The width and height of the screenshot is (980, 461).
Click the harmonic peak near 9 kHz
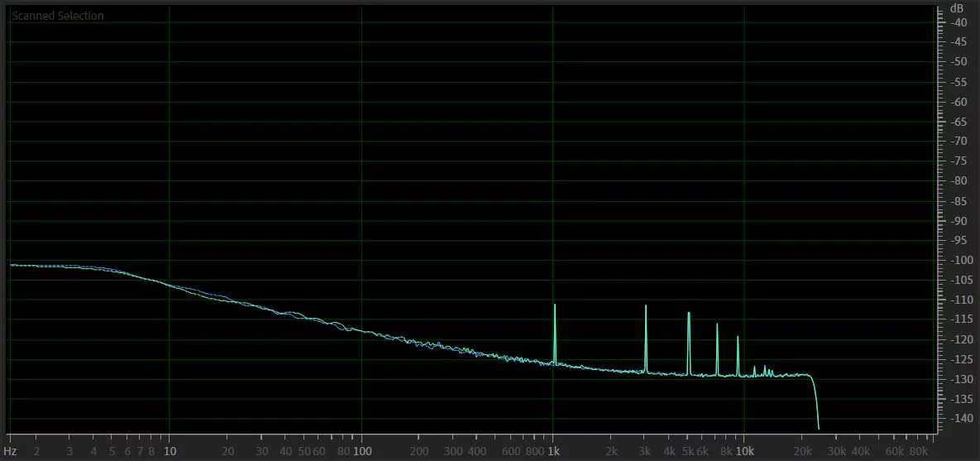[x=738, y=356]
